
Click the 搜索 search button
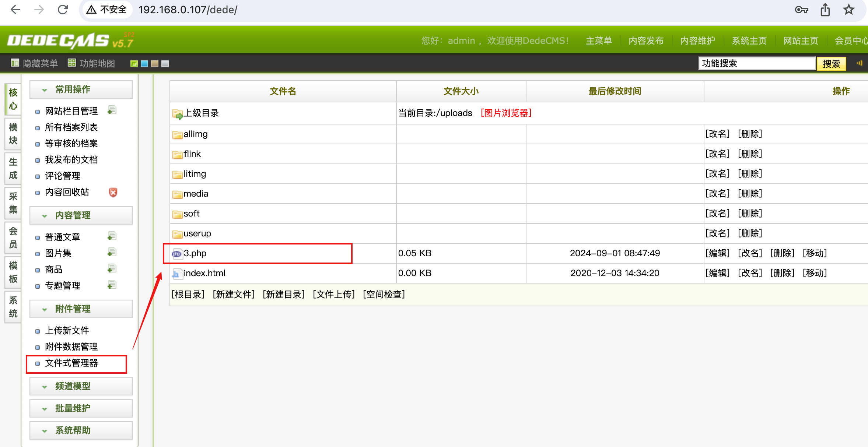832,63
